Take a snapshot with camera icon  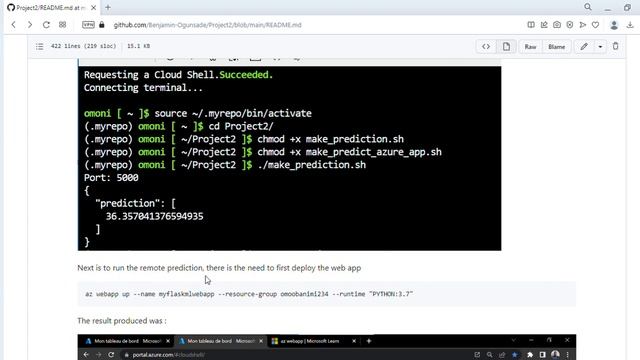tap(557, 25)
